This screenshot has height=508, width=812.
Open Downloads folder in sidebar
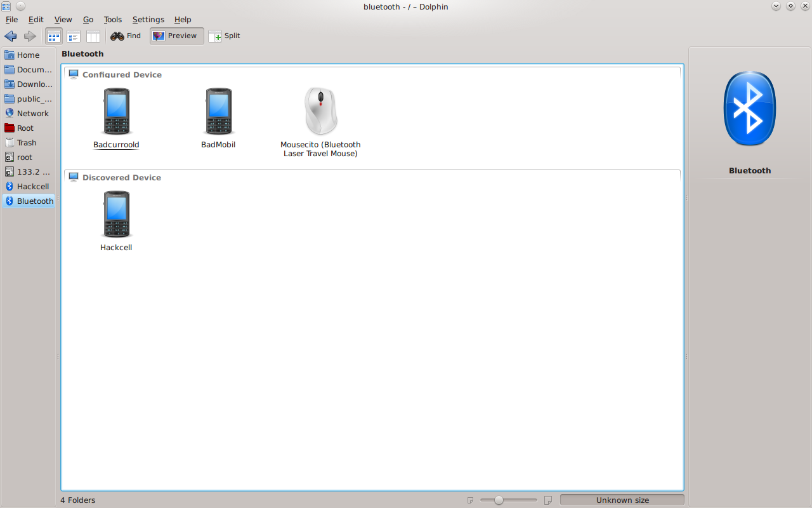click(x=29, y=84)
